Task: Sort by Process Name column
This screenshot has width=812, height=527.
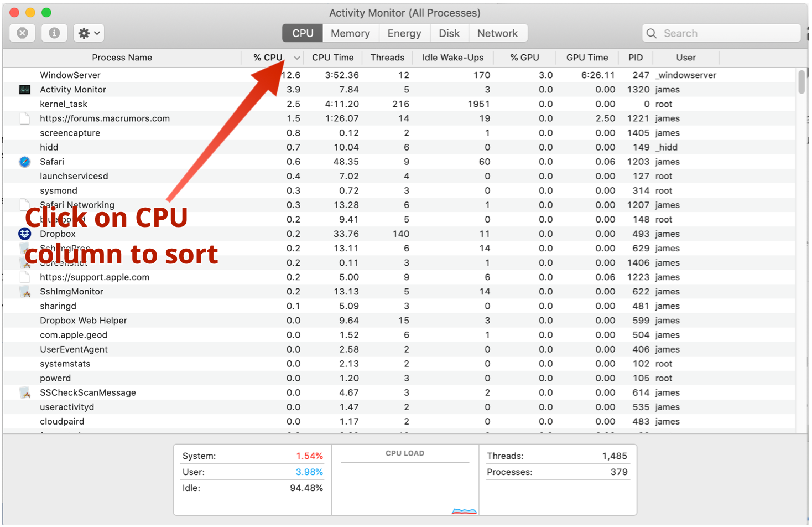Action: [122, 58]
